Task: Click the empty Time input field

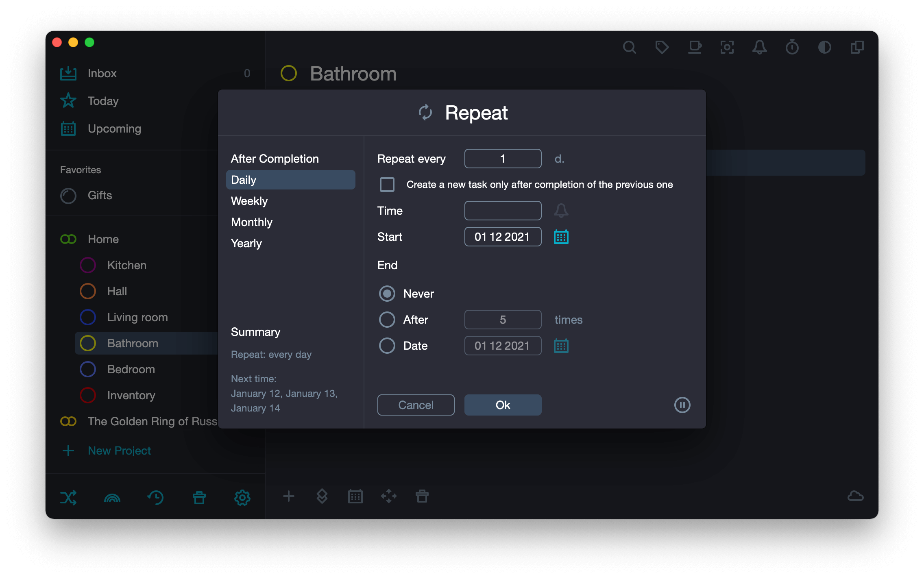Action: (503, 211)
